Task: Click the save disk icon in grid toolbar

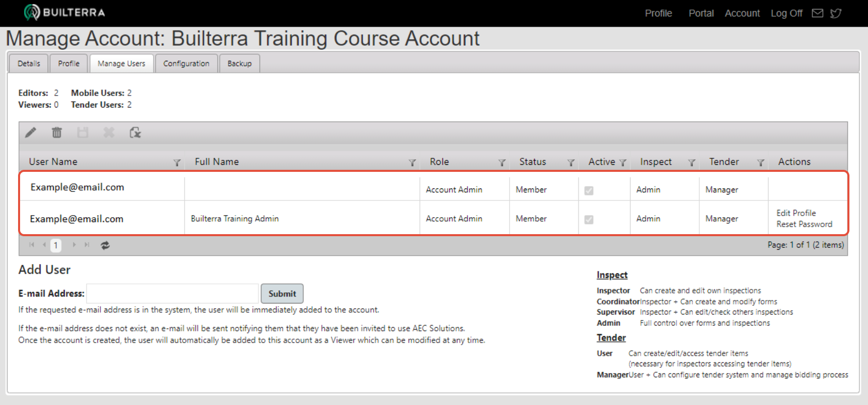Action: tap(83, 133)
